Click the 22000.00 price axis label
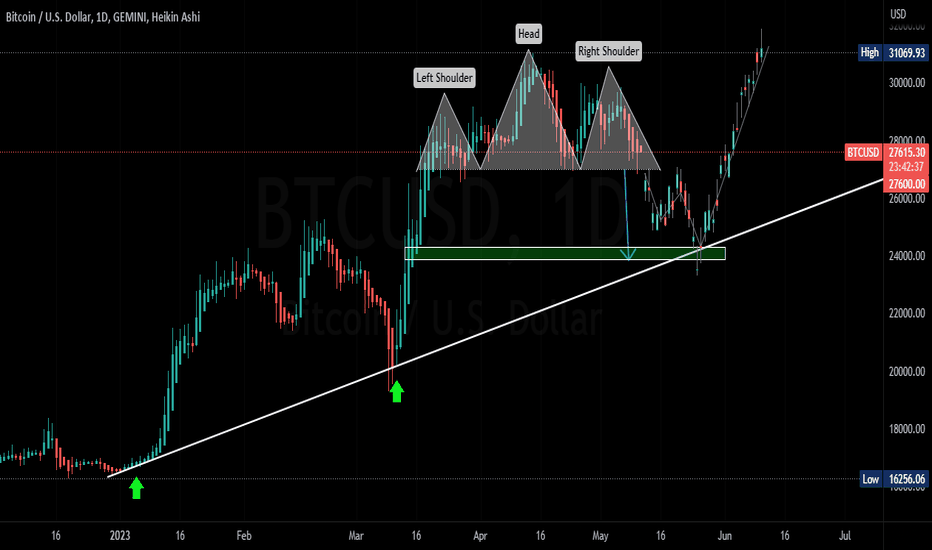932x550 pixels. [x=906, y=313]
